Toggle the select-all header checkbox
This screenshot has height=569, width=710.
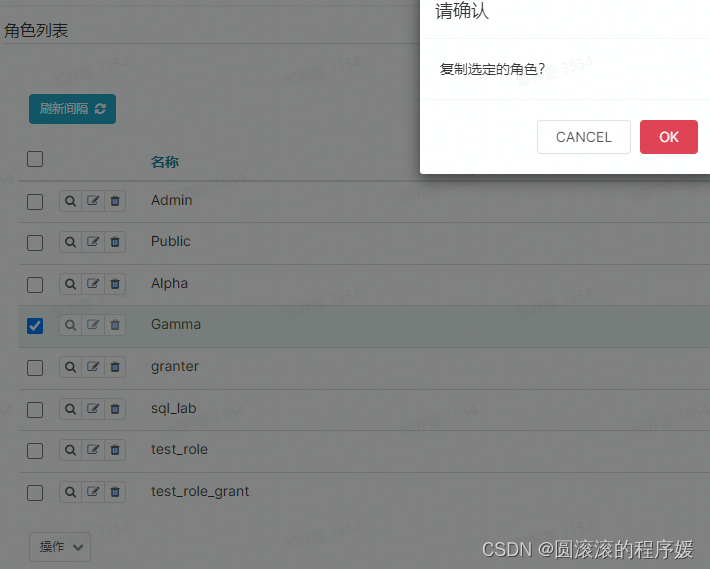(x=35, y=159)
